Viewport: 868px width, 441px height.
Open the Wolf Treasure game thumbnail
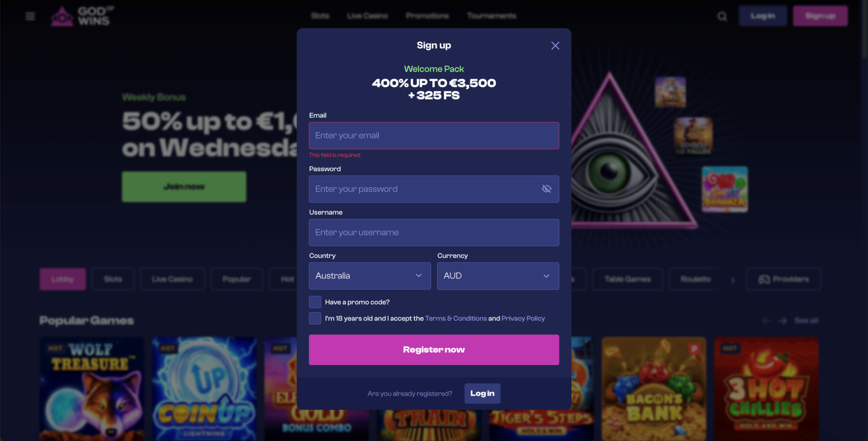tap(92, 388)
